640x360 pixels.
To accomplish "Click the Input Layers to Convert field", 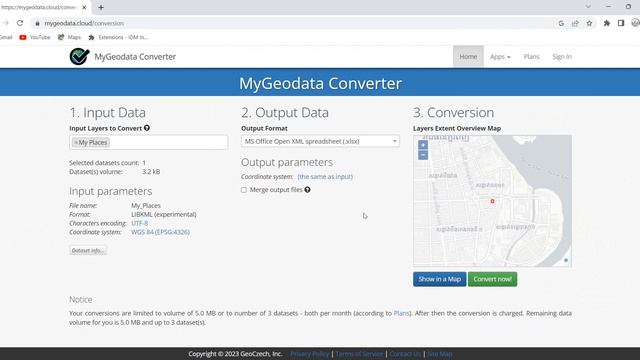I will tap(149, 142).
